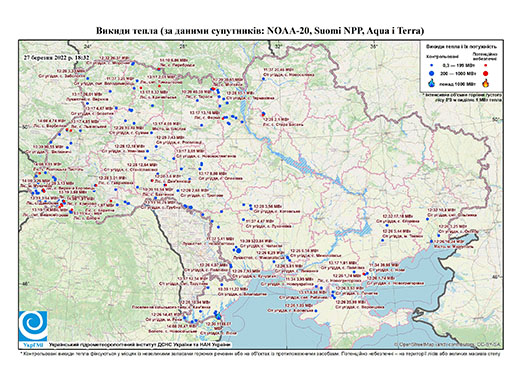
Task: Click the legend heading text
Action: [462, 47]
